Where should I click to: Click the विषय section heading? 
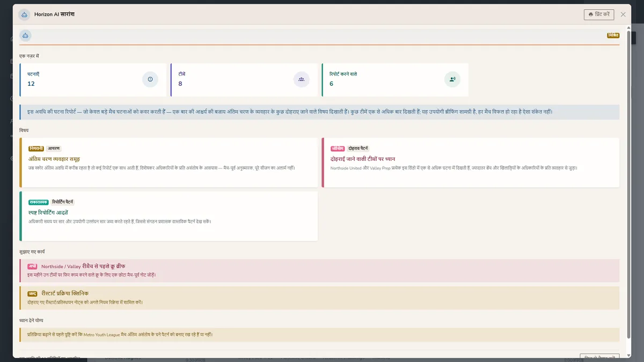click(x=24, y=130)
